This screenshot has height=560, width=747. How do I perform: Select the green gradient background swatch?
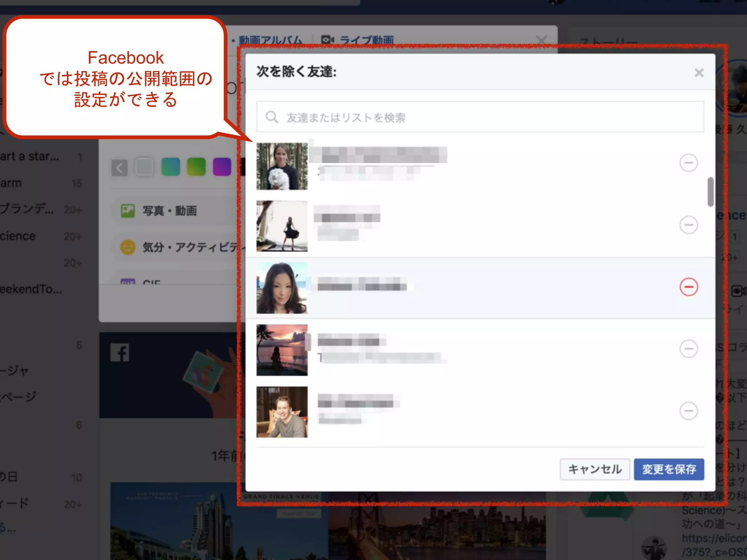[x=196, y=167]
